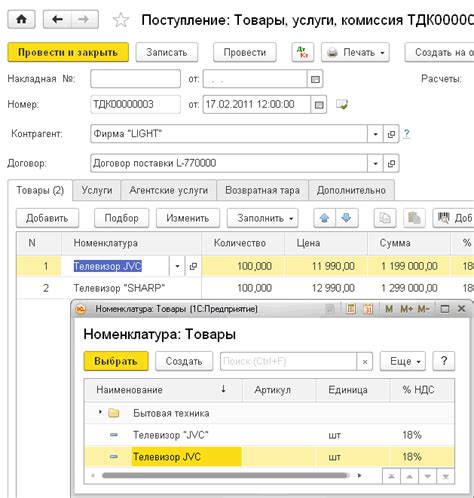Switch to the Услуги tab
Screen dimensions: 474x498
click(97, 190)
